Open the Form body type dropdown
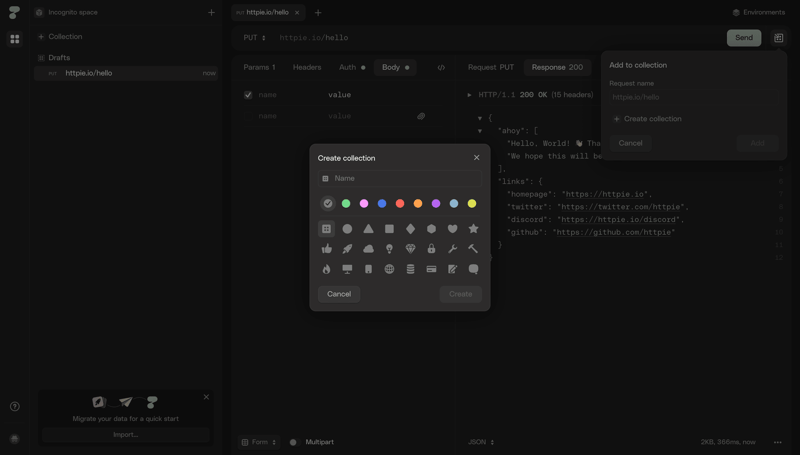800x455 pixels. 259,442
